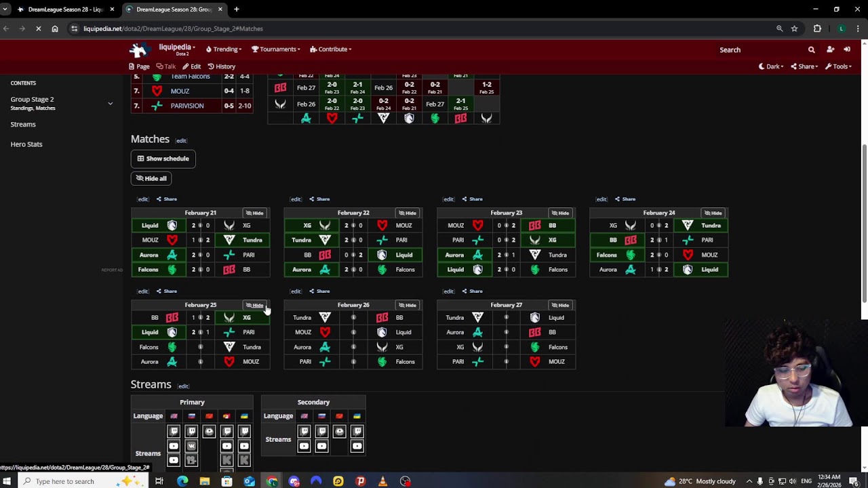Open the Twitch stream under Primary Ukrainian flag
The height and width of the screenshot is (488, 868).
[x=244, y=432]
